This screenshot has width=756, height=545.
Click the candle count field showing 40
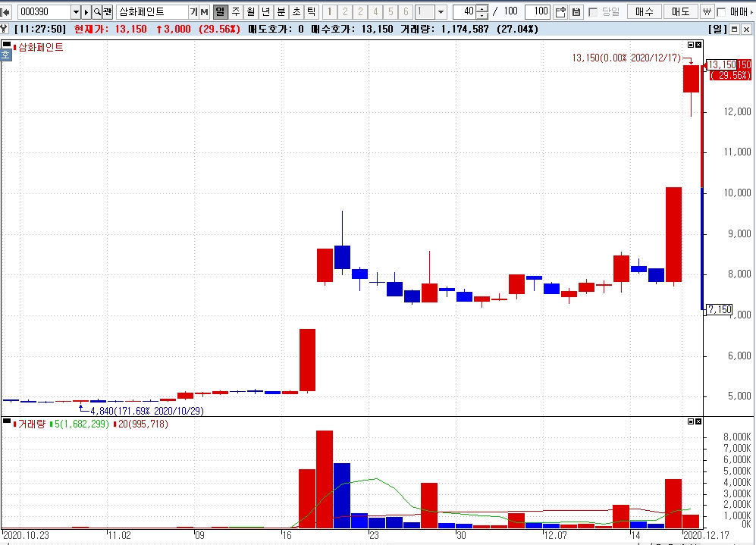465,11
